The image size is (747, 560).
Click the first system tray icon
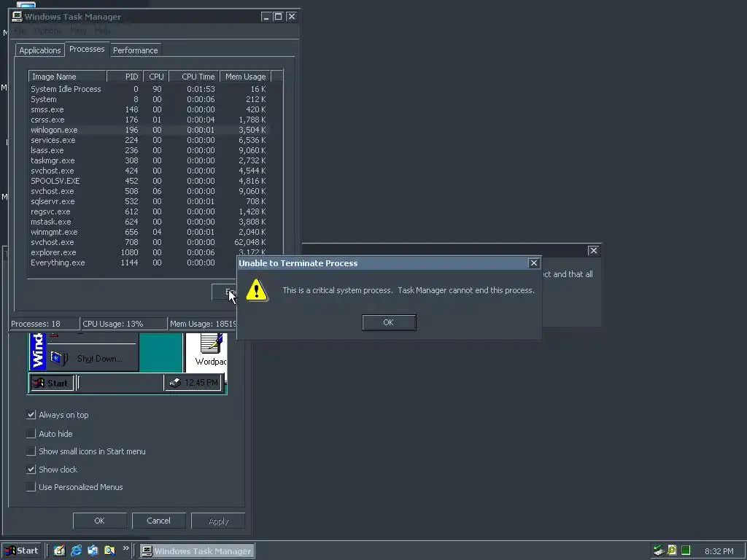pyautogui.click(x=659, y=551)
